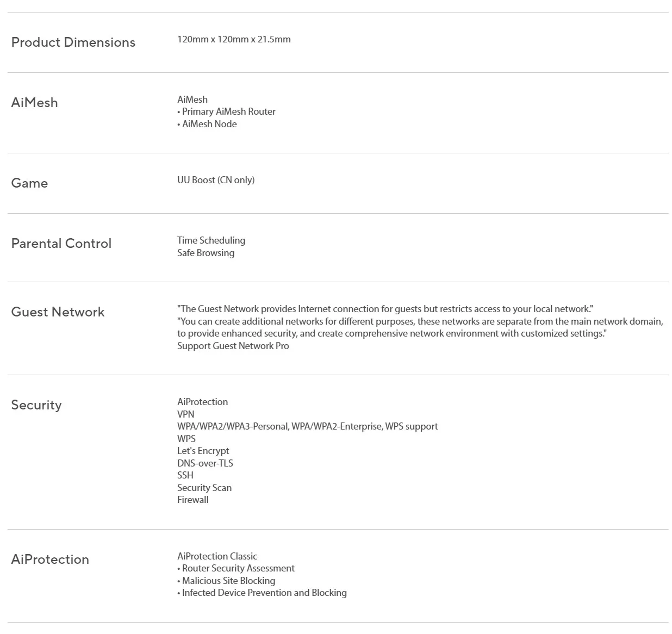Viewport: 672px width, 634px height.
Task: Click the Safe Browsing entry
Action: pos(206,253)
